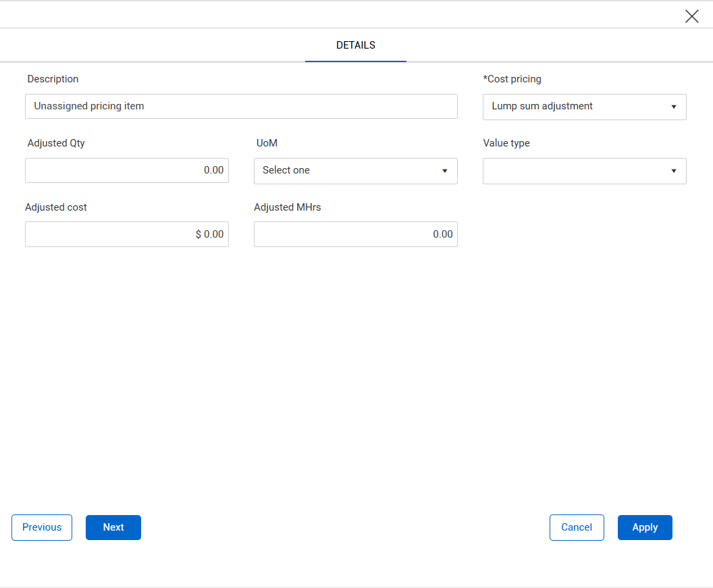Focus the Adjusted Qty input field

coord(127,170)
